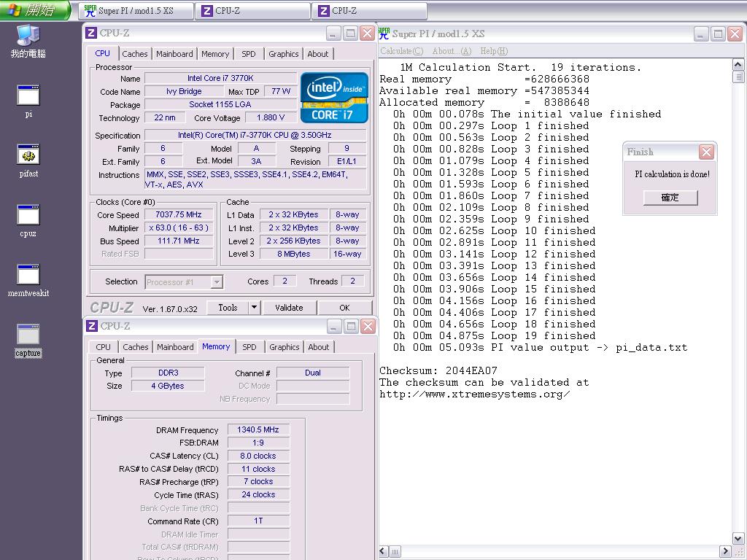747x560 pixels.
Task: Click the capture desktop icon
Action: coord(28,335)
